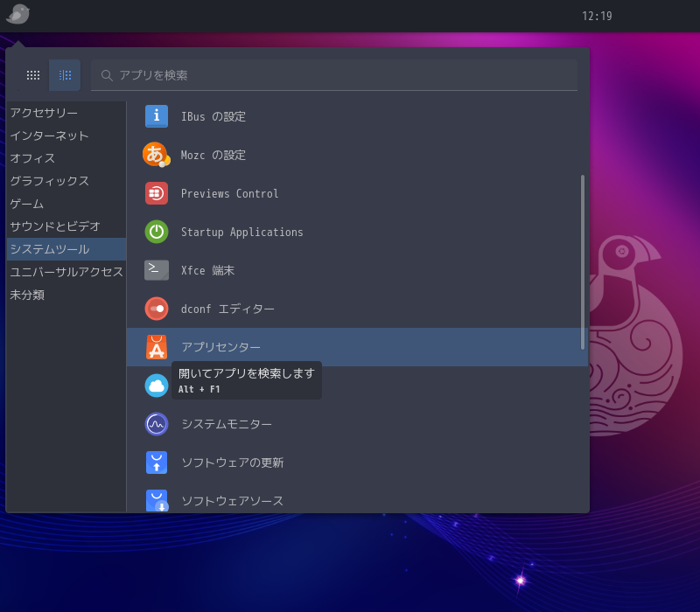Switch to grid view icon
Viewport: 700px width, 612px height.
[x=33, y=75]
